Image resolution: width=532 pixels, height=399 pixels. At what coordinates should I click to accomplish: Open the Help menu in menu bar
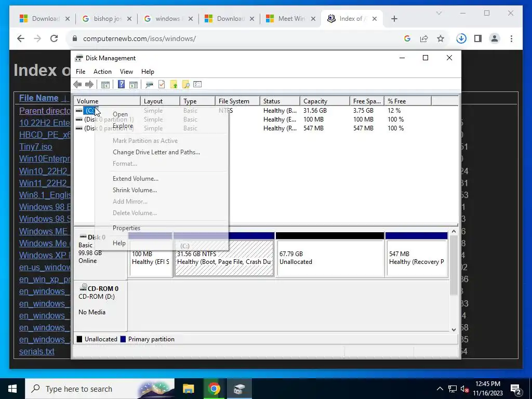click(x=148, y=72)
